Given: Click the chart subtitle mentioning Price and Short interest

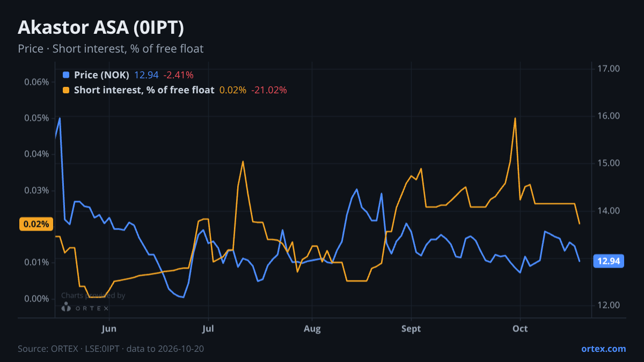Looking at the screenshot, I should 111,49.
